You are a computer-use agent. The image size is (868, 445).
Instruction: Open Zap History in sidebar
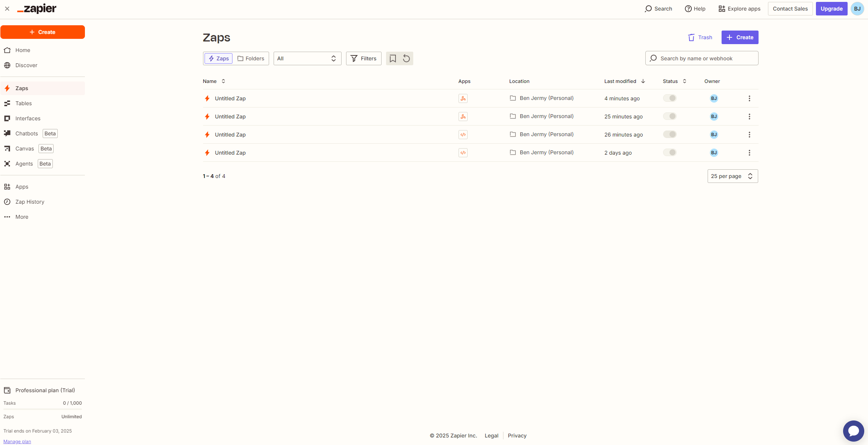[x=30, y=202]
